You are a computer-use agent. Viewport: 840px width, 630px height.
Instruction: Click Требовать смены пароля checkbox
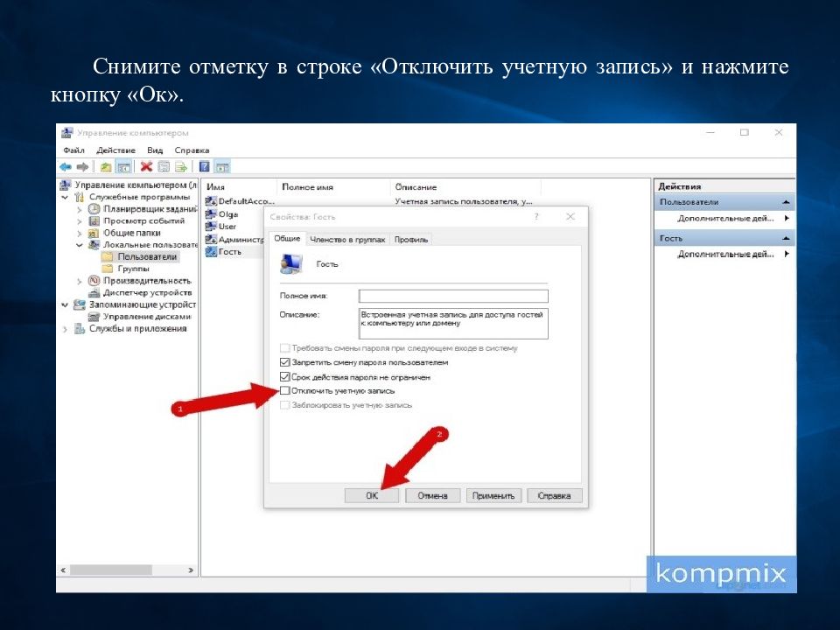pos(285,348)
